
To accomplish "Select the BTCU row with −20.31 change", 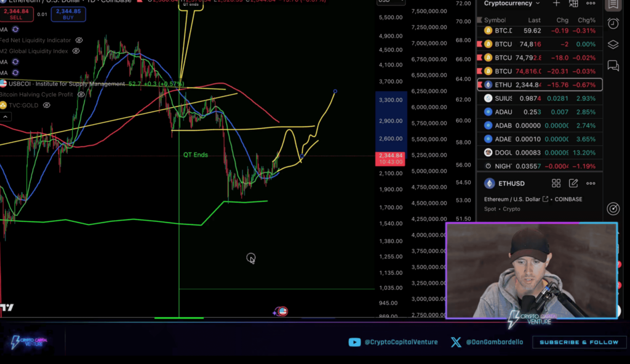I will (540, 71).
